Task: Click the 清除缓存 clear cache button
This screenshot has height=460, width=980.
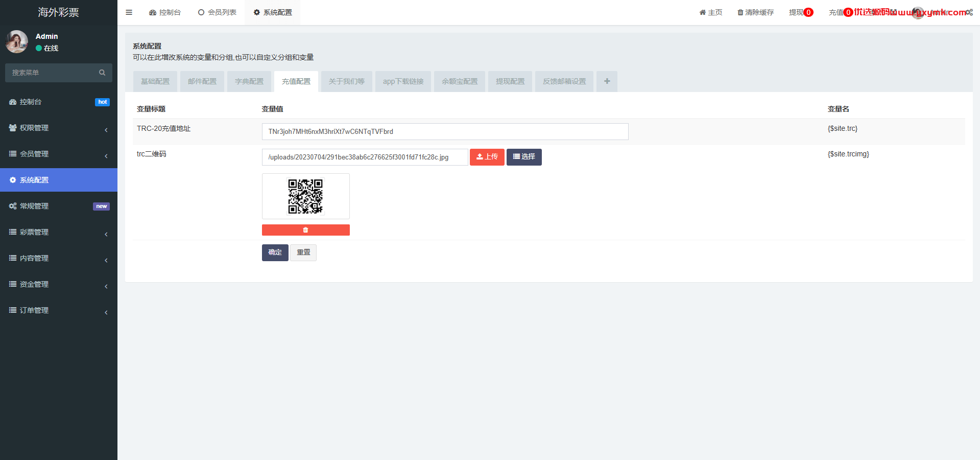Action: [755, 12]
